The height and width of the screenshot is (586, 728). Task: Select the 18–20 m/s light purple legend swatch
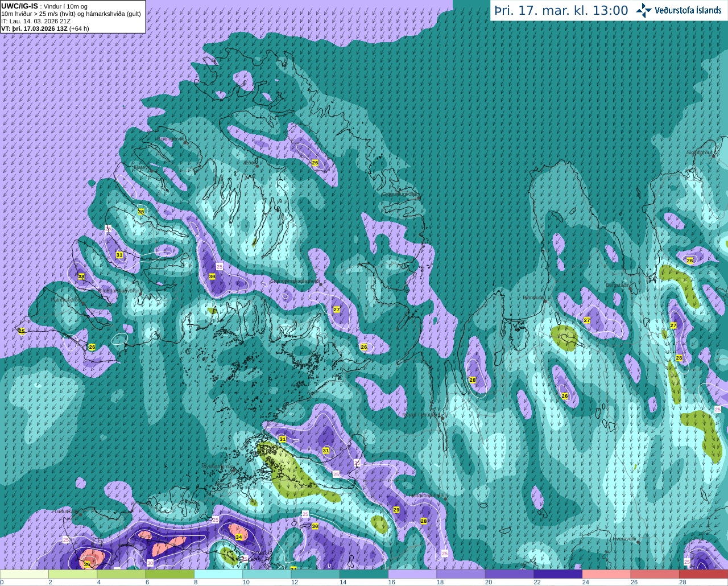coord(461,574)
